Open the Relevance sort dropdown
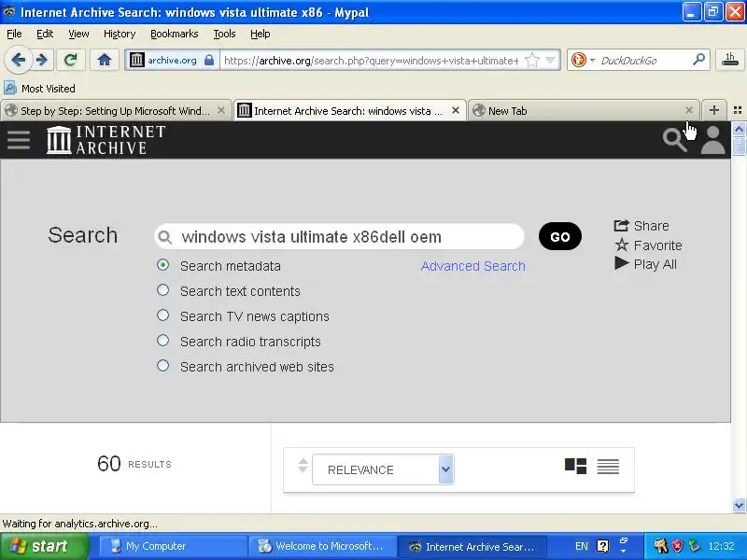 [x=383, y=469]
